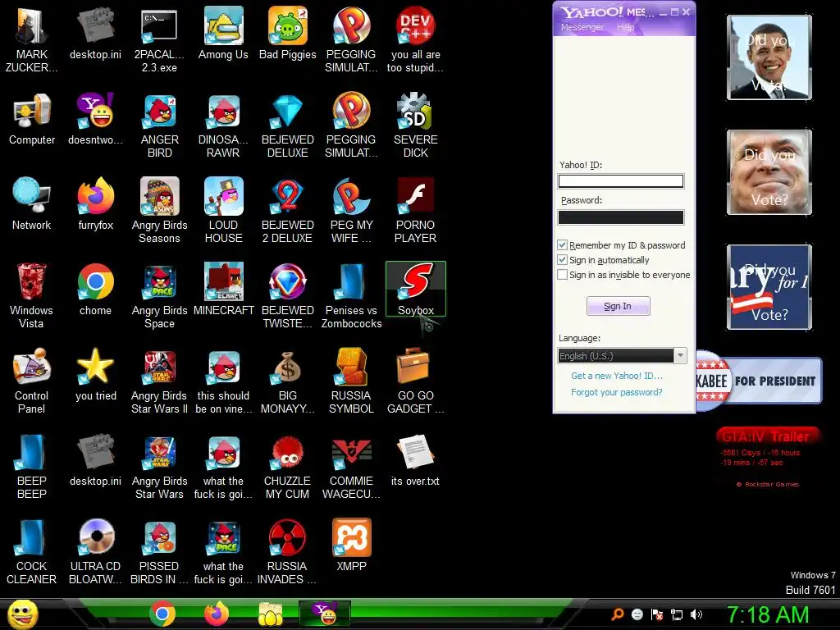Open the Messenger menu
Viewport: 840px width, 630px height.
(582, 27)
